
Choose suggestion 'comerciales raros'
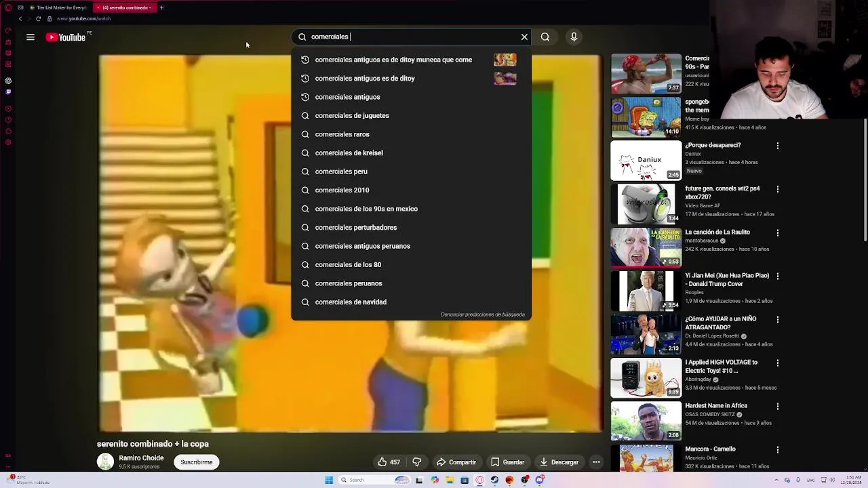point(411,134)
